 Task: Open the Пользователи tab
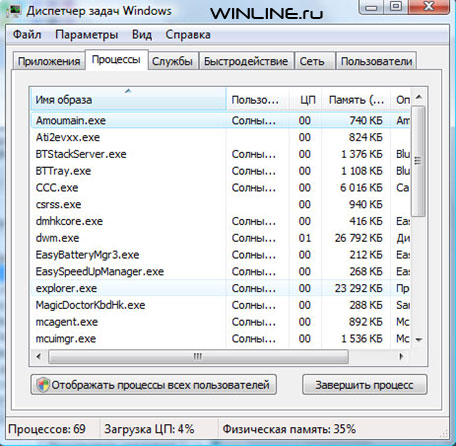pyautogui.click(x=376, y=61)
